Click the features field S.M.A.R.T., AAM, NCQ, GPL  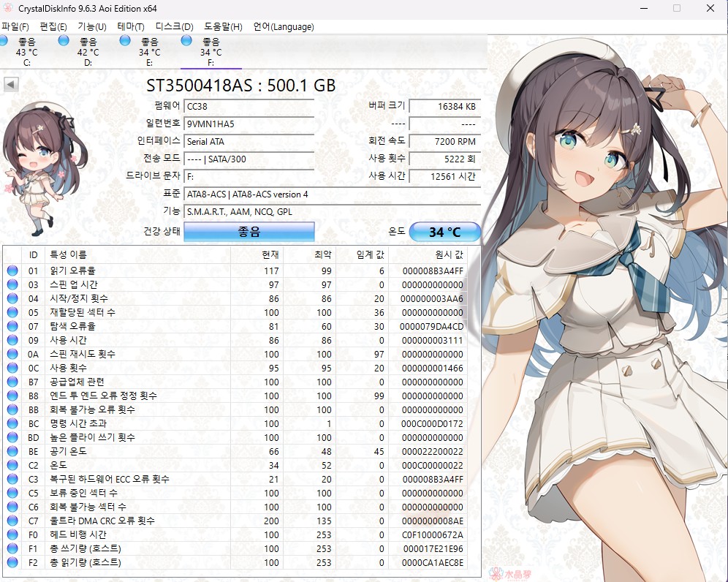point(333,212)
